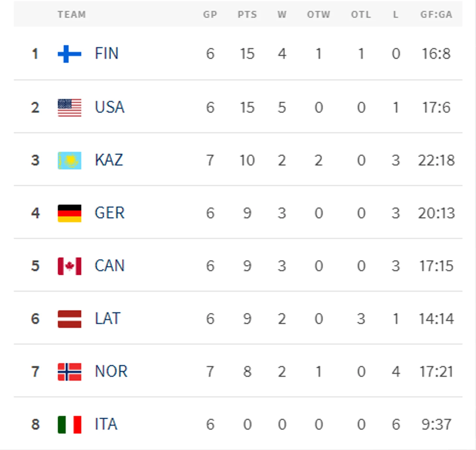
Task: Select the KAZ team name
Action: 109,160
